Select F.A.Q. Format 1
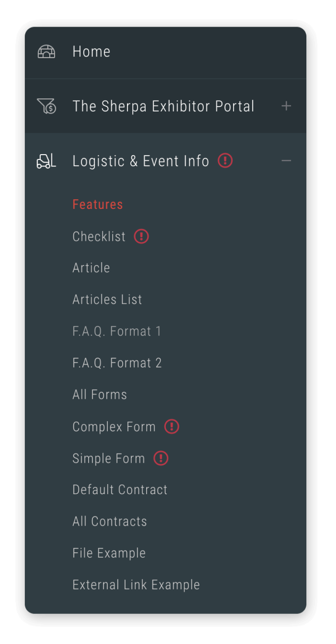This screenshot has height=644, width=336. [117, 331]
